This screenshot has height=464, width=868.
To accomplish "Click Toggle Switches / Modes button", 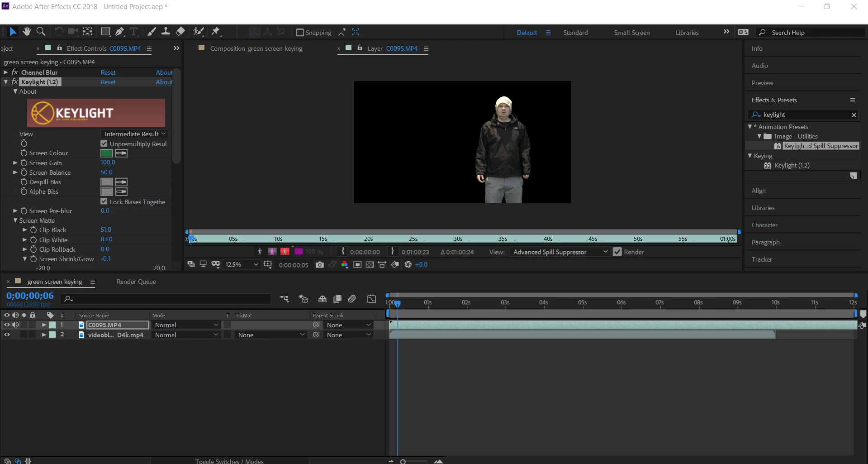I will pyautogui.click(x=229, y=461).
